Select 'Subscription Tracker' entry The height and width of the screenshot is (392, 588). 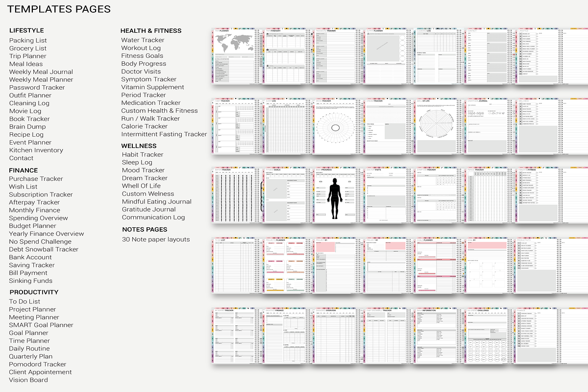point(41,195)
